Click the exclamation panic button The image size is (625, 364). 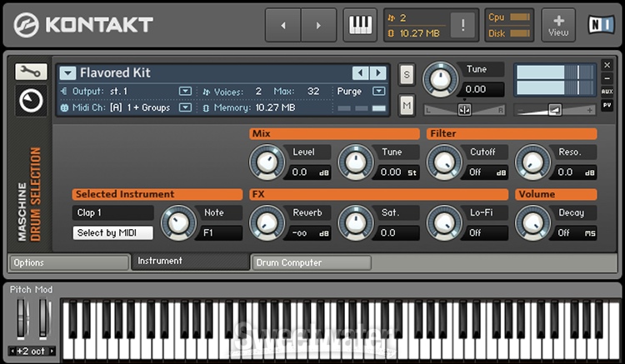point(462,26)
